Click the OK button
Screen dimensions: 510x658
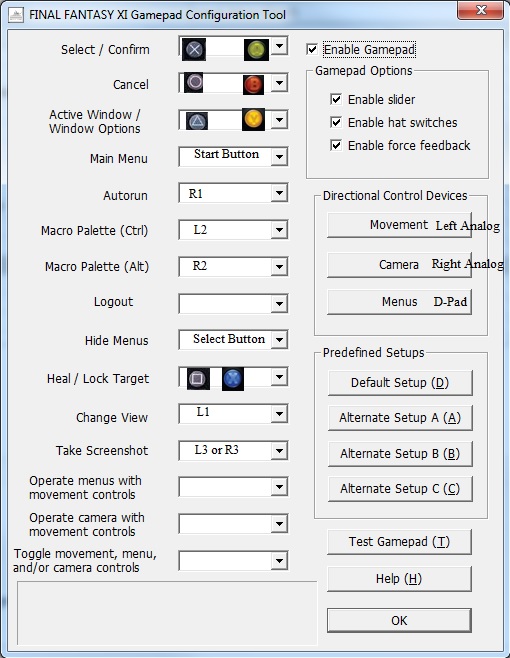click(399, 620)
